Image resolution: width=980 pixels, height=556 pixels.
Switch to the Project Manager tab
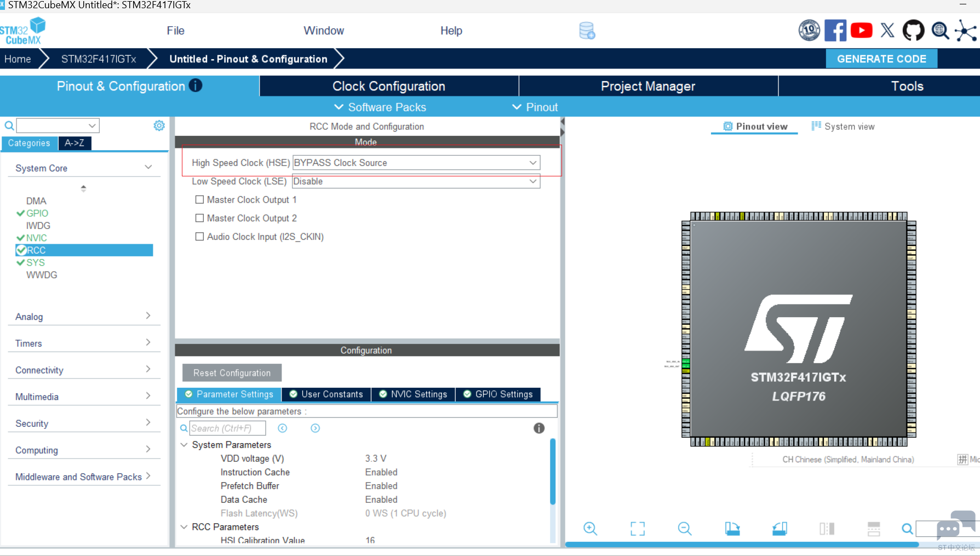tap(648, 86)
